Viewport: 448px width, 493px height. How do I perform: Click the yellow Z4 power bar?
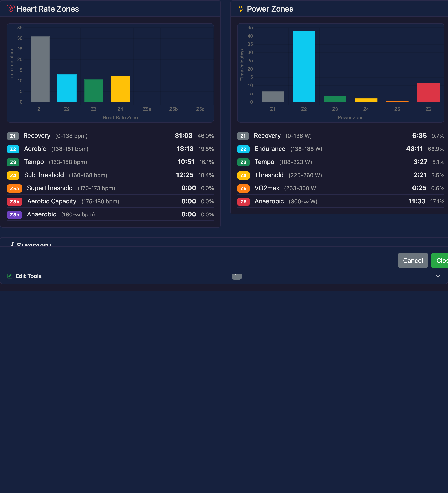(366, 100)
